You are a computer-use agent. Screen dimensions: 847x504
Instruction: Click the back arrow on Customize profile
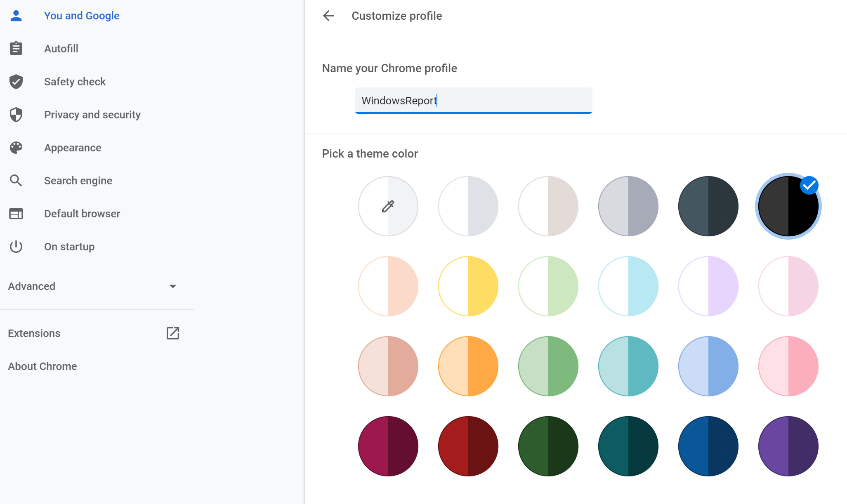329,16
